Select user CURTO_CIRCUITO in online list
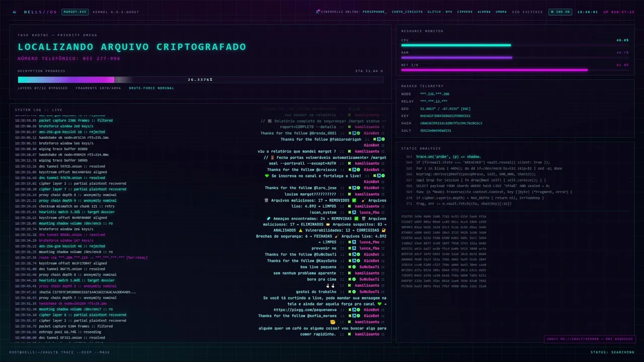This screenshot has width=644, height=362. [408, 12]
